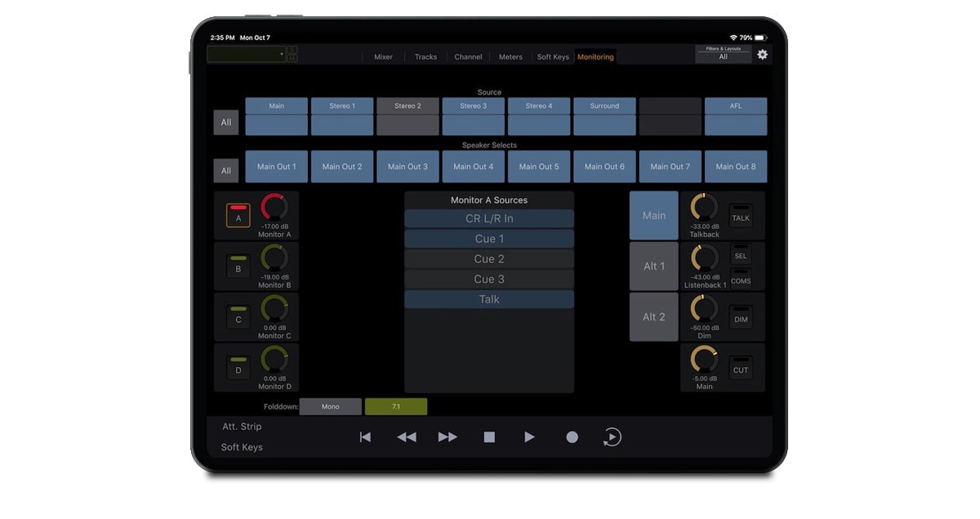Toggle the loop playback icon
This screenshot has height=519, width=980.
tap(612, 437)
